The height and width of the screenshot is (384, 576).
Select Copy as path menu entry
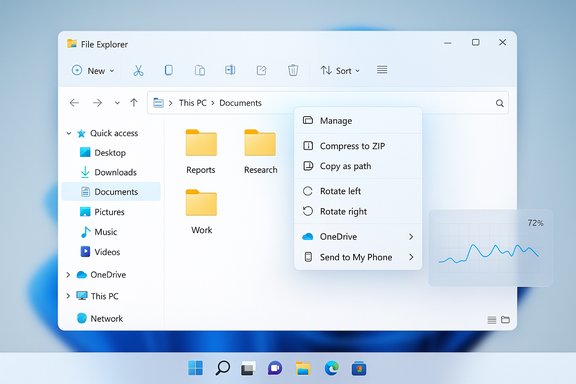[358, 166]
